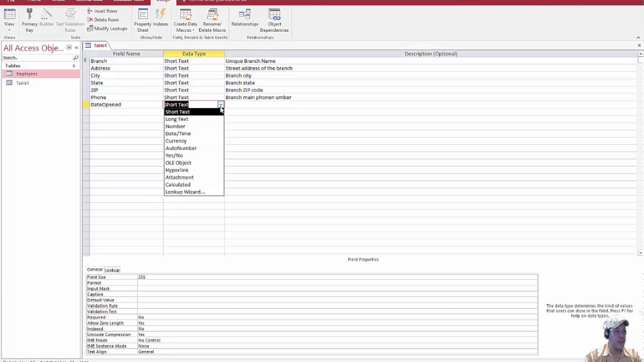644x362 pixels.
Task: Select Table1 in the navigation pane
Action: click(x=41, y=83)
